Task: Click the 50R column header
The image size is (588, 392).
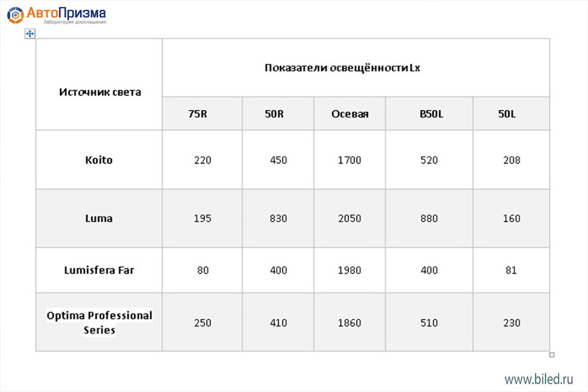Action: tap(278, 114)
